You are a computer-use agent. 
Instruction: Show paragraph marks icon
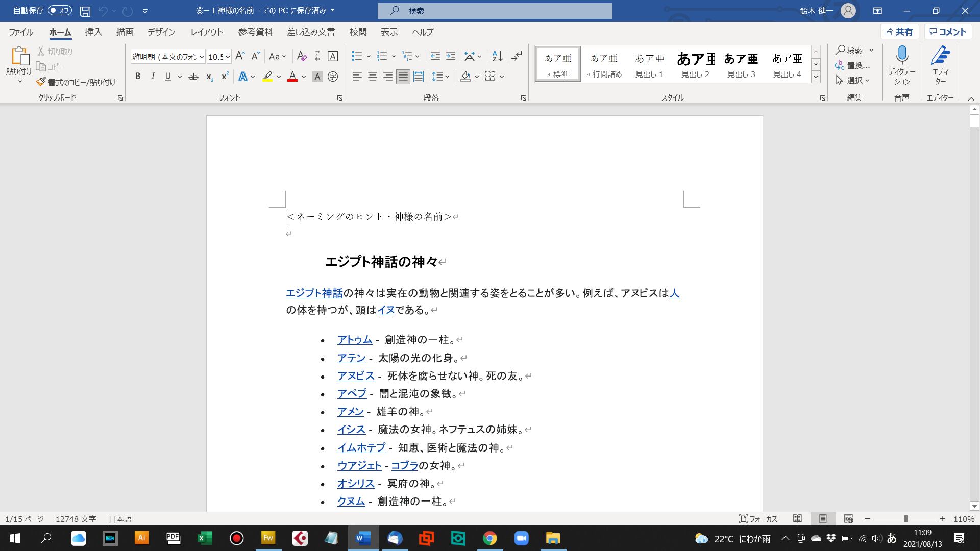(517, 56)
